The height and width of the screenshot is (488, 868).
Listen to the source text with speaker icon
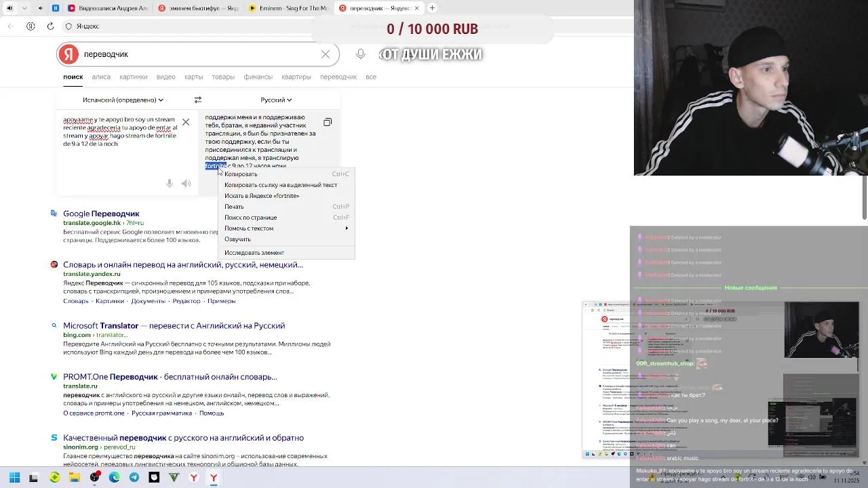coord(186,184)
